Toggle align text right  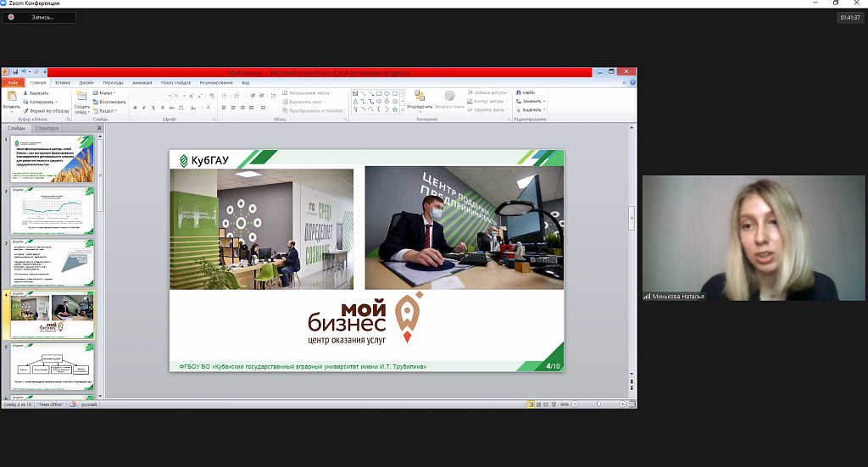pyautogui.click(x=242, y=108)
